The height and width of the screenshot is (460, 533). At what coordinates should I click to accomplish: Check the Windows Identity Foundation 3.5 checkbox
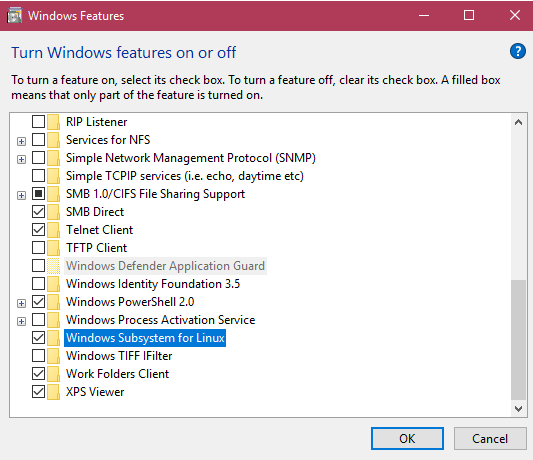point(38,284)
